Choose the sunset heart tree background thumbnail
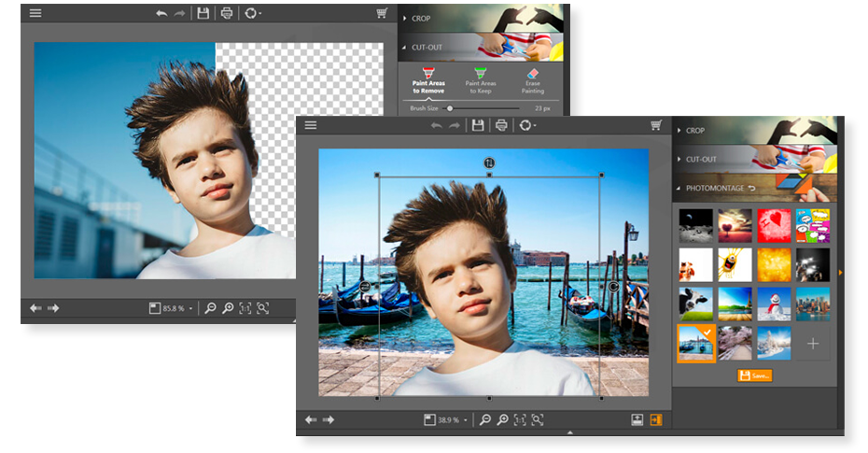This screenshot has height=453, width=868. click(x=735, y=225)
